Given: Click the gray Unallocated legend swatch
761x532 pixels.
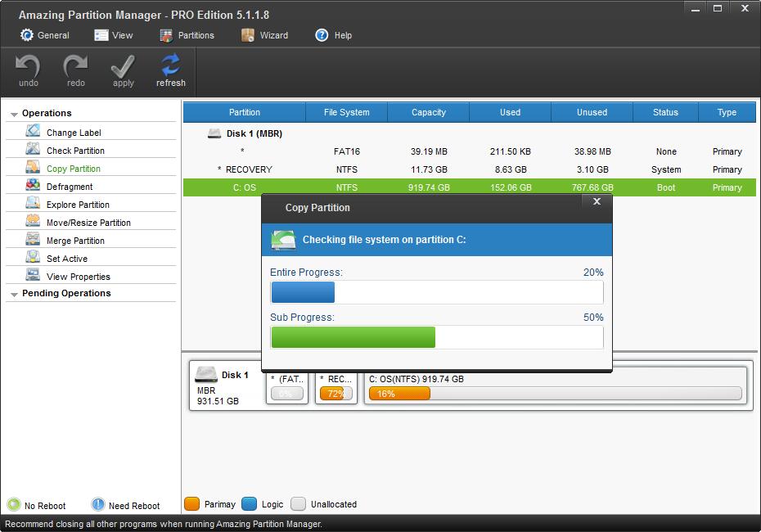Looking at the screenshot, I should pos(298,504).
